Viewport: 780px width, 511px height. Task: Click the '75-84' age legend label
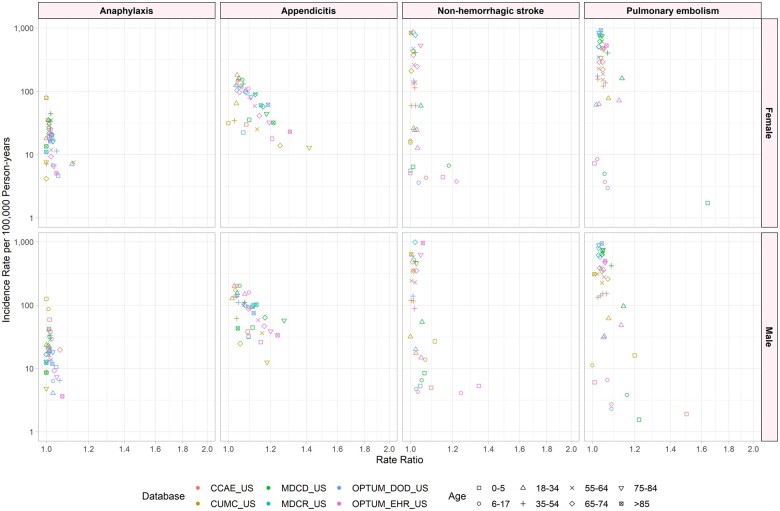click(645, 488)
